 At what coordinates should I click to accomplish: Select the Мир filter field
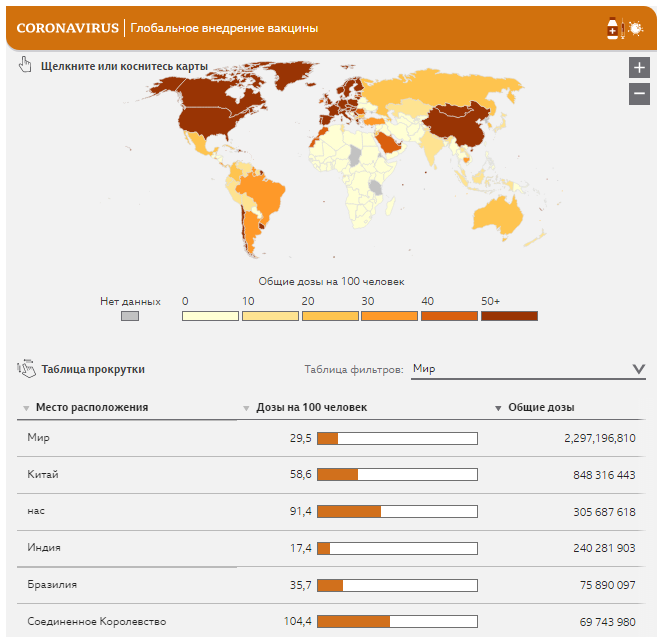point(528,369)
